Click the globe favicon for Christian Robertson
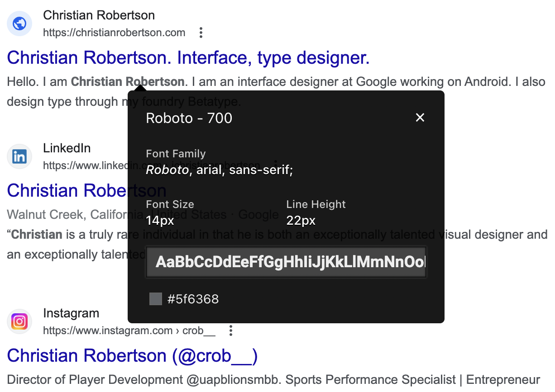The image size is (555, 392). pos(19,24)
